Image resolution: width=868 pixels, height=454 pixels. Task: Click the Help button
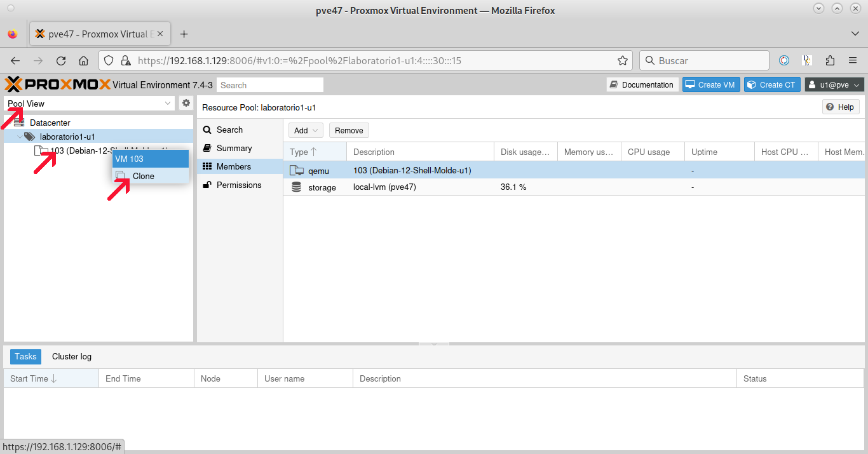[x=841, y=107]
